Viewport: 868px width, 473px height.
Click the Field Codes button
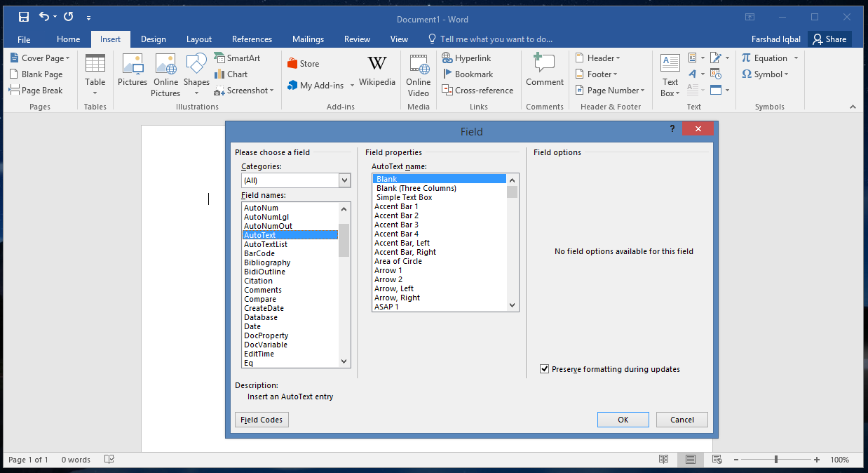click(262, 420)
